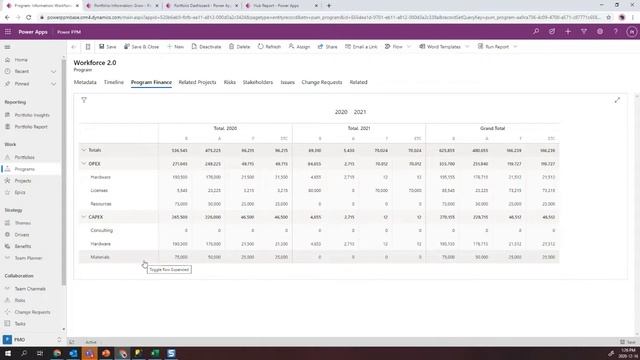Screen dimensions: 640x360
Task: Collapse the Totals row
Action: tap(84, 150)
